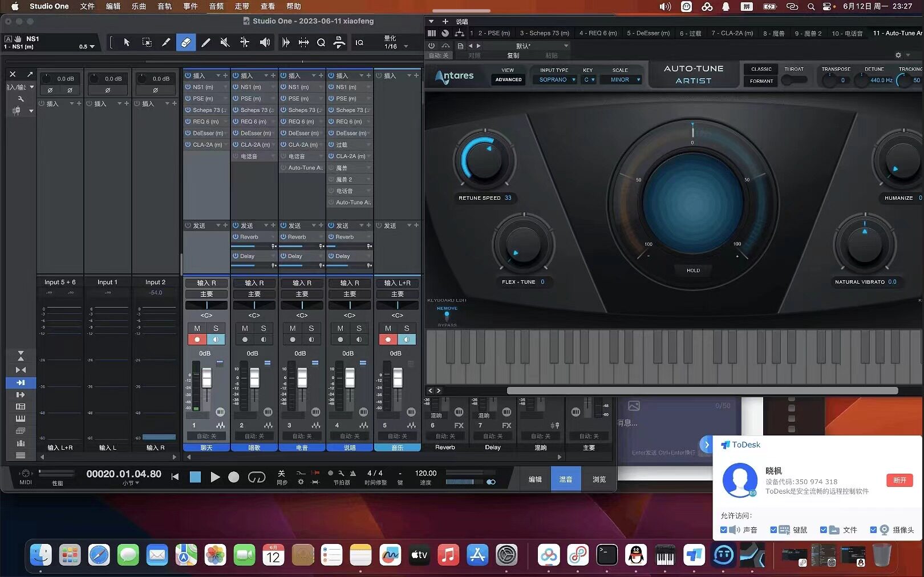This screenshot has width=924, height=577.
Task: Switch to plugin tab 5 - DeEsser (m)
Action: coord(648,33)
